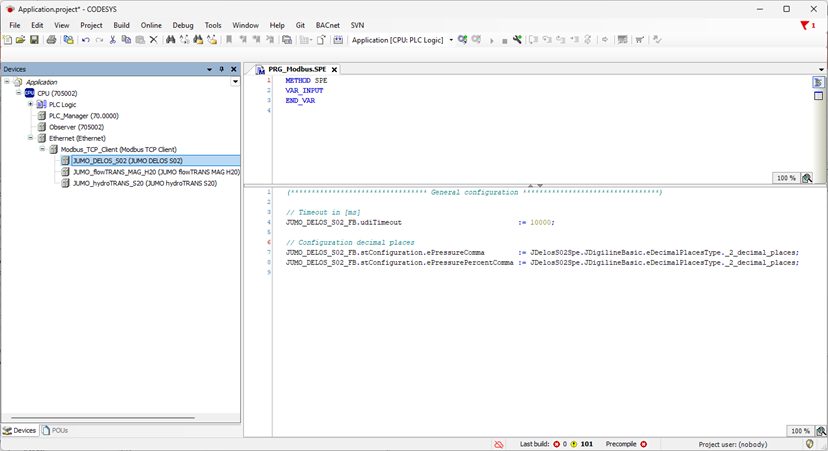Open the SVN menu
This screenshot has width=828, height=451.
click(x=357, y=25)
